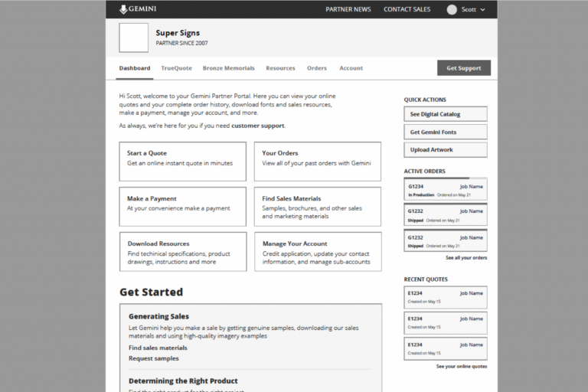Click Upload Artwork quick action
588x392 pixels.
click(446, 149)
